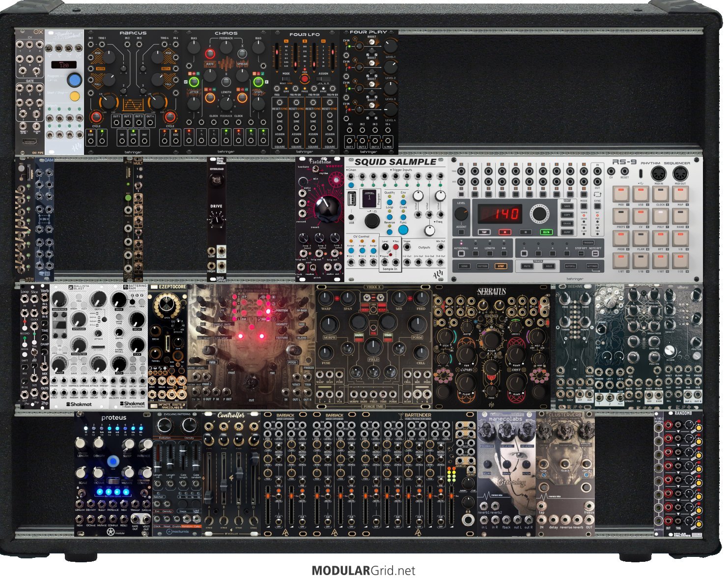Click the red Rec button on Squid Salmple

pyautogui.click(x=396, y=247)
